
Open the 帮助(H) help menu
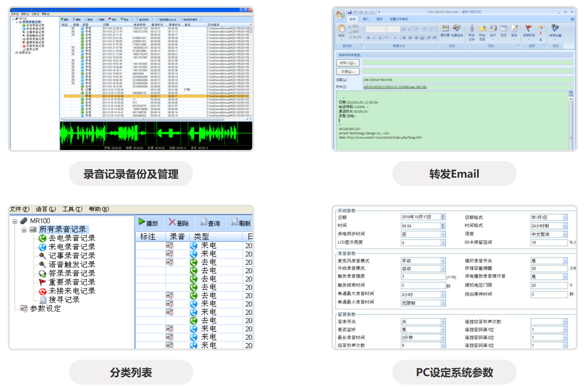(x=99, y=209)
